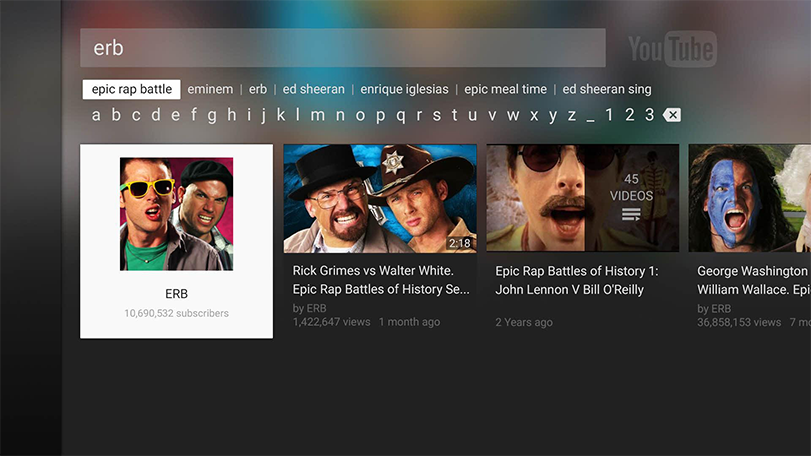Select the ed sheeran sing suggestion
Viewport: 811px width, 457px height.
(607, 89)
